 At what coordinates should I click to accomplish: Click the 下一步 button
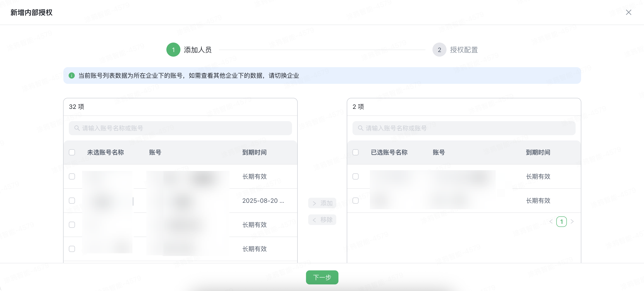point(322,277)
